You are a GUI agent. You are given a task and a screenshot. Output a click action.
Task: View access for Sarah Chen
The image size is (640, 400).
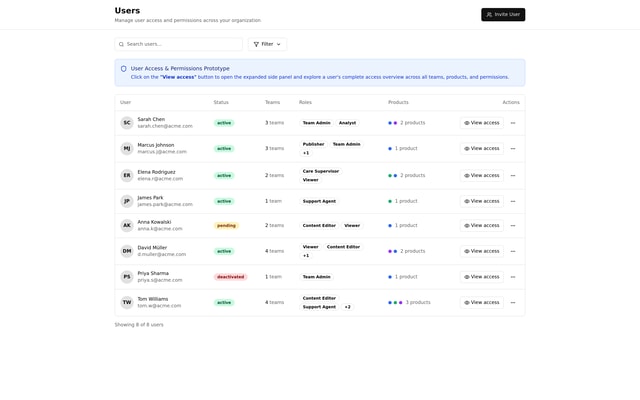click(482, 123)
